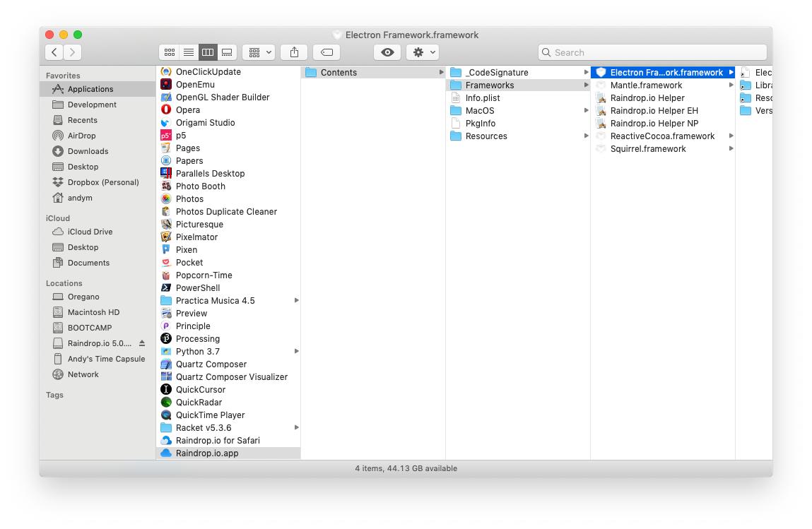Select the Frameworks folder

[518, 85]
